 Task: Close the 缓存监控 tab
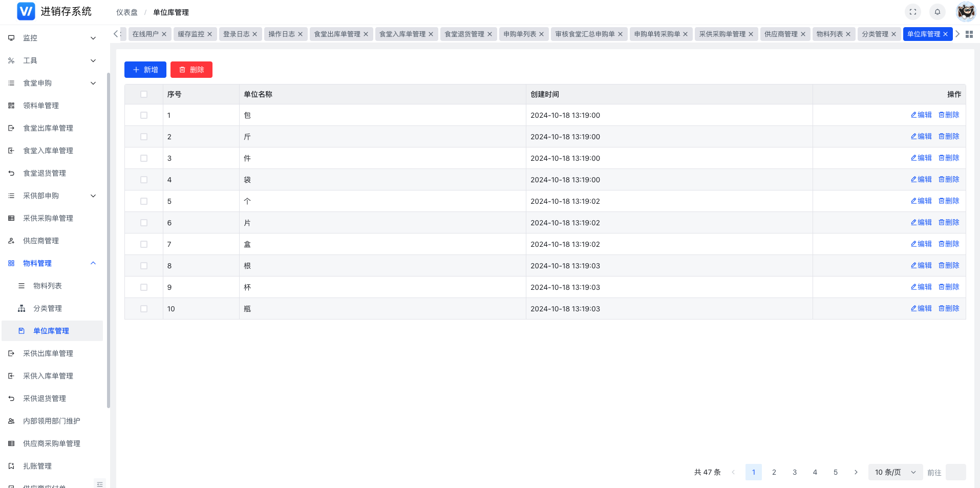(x=209, y=34)
